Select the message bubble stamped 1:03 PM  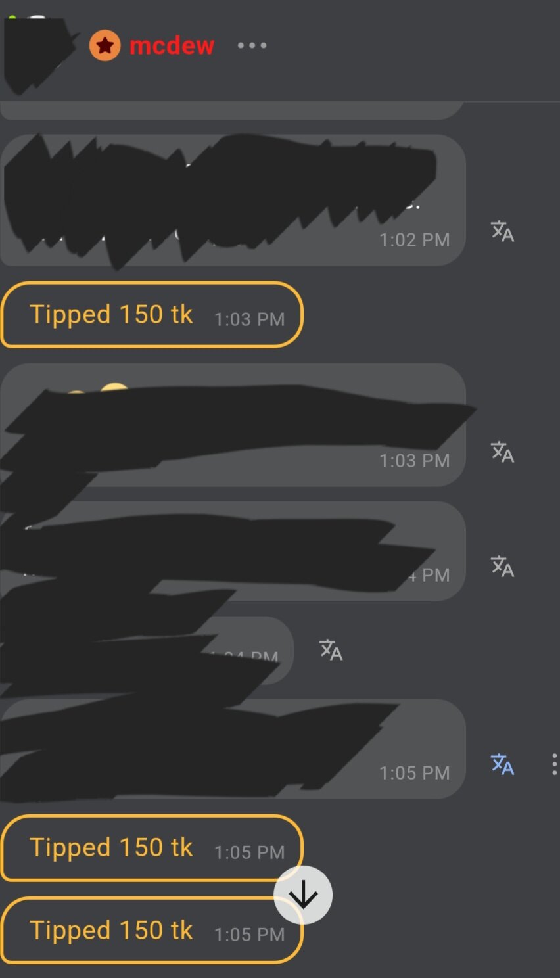[x=233, y=425]
